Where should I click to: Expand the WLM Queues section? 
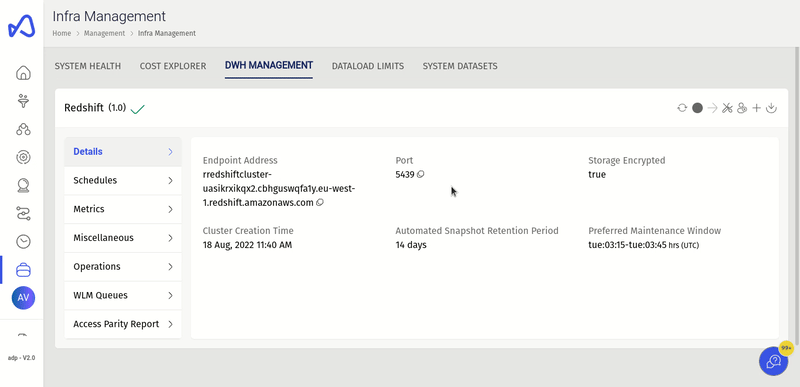[123, 295]
